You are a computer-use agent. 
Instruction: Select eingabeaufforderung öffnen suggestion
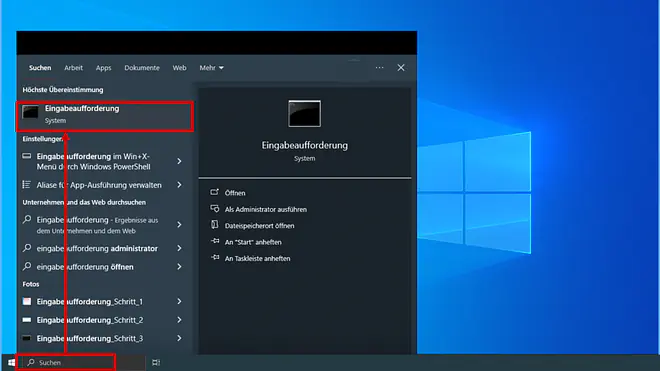pos(85,267)
